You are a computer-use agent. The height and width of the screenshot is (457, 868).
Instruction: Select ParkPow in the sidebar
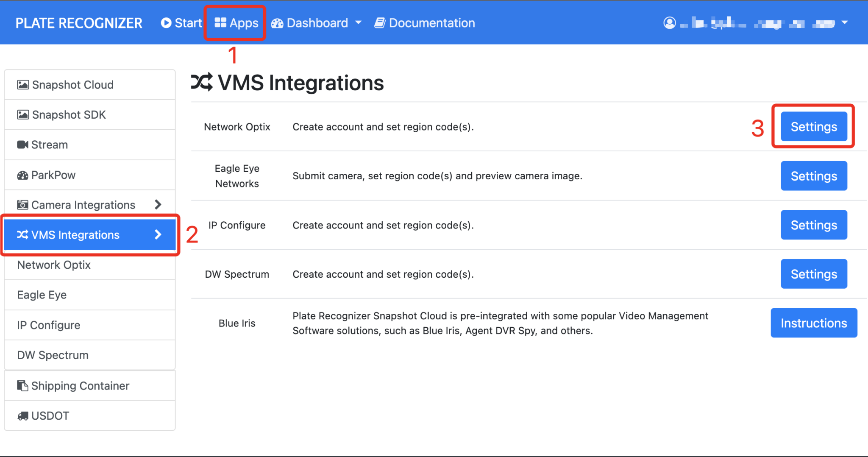[x=90, y=175]
